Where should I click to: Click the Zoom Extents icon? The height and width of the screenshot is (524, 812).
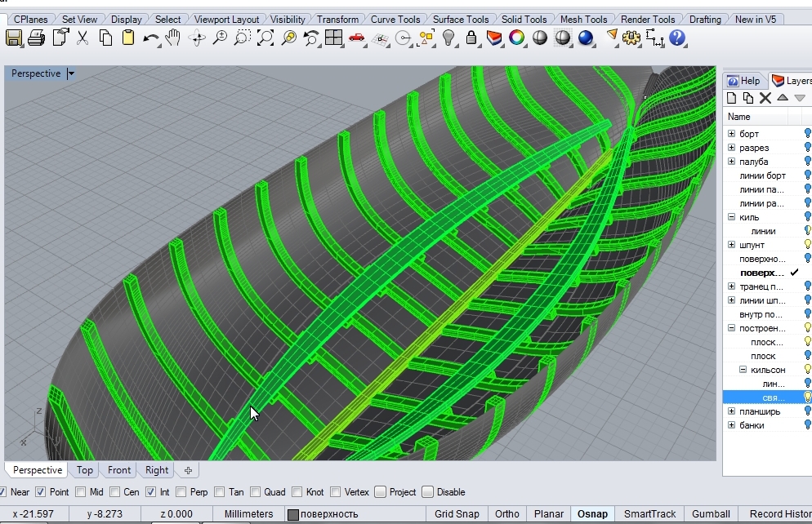(265, 38)
